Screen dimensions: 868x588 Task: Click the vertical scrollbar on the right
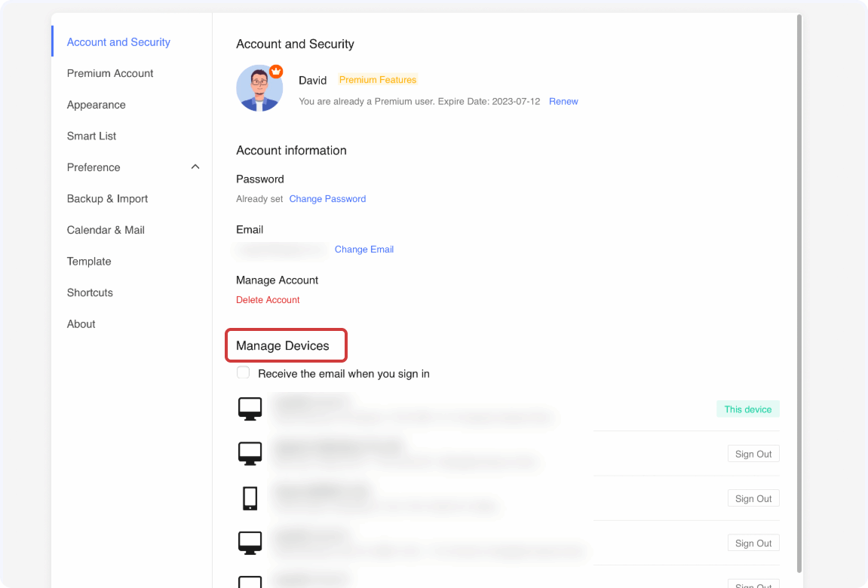[799, 294]
